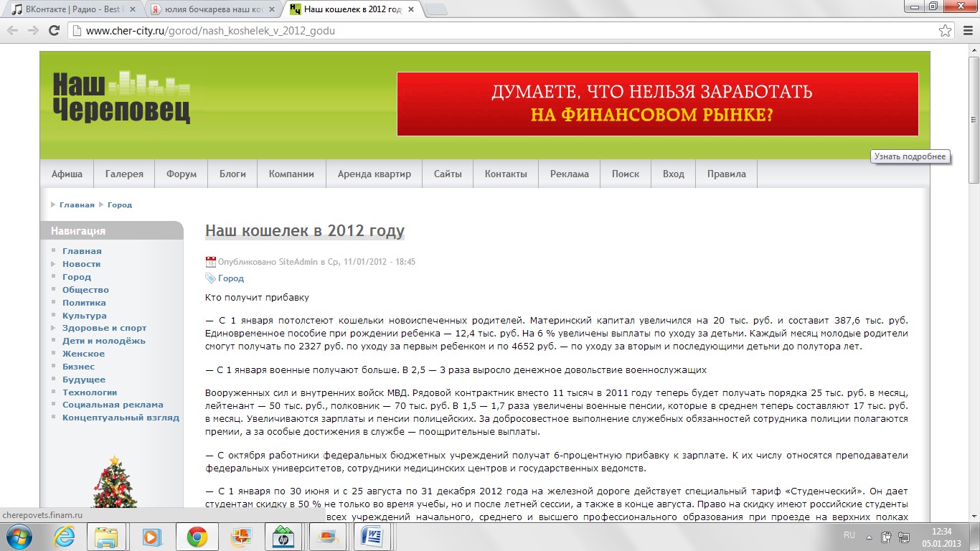Go back with the browser Back arrow

click(x=12, y=31)
